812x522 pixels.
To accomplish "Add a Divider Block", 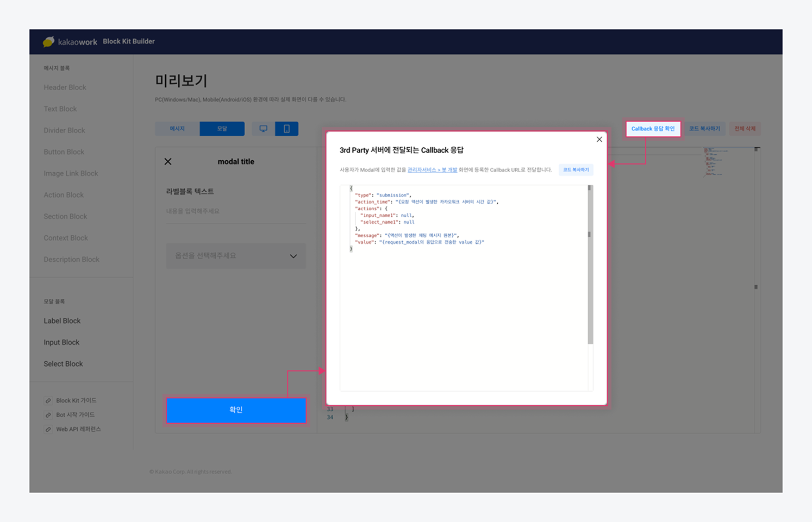I will (64, 130).
